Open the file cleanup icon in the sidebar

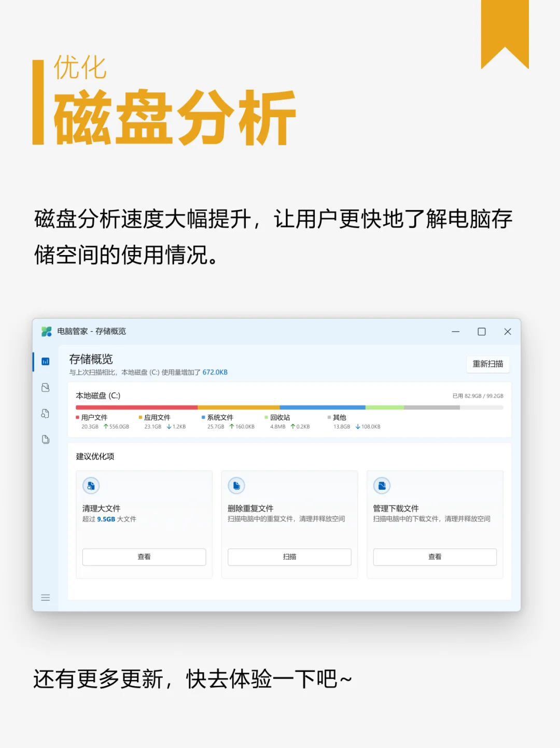point(45,388)
